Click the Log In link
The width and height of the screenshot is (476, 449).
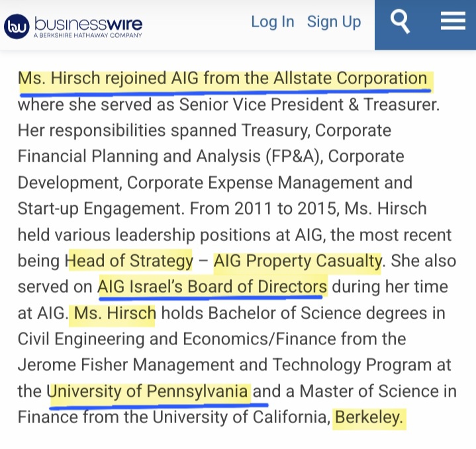[x=272, y=22]
